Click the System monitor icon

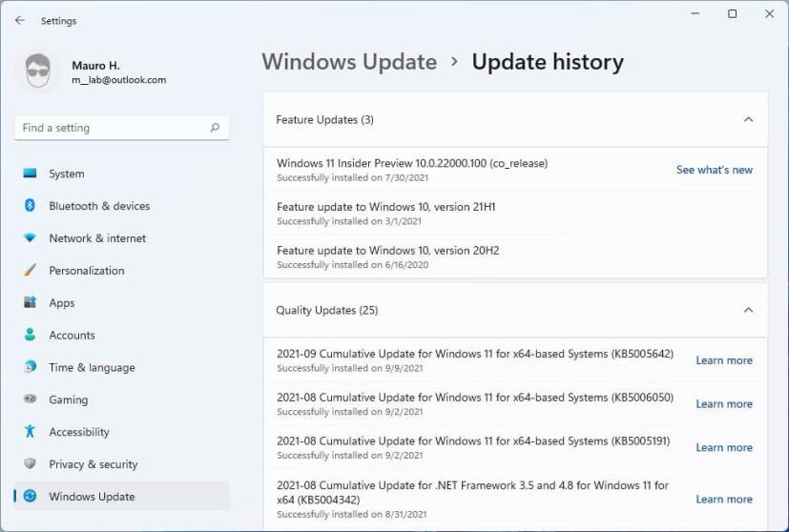(30, 174)
